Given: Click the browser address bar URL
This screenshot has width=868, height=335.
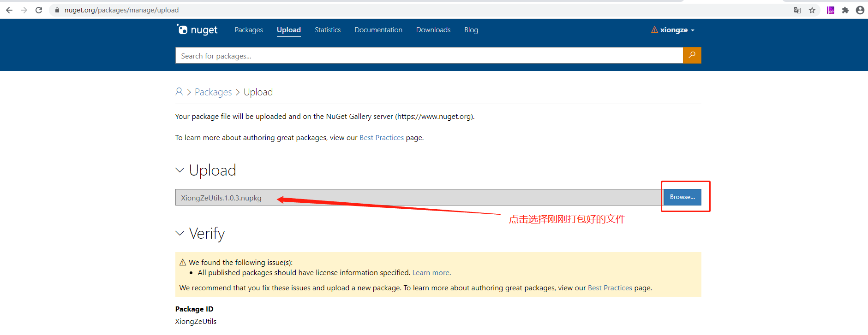Looking at the screenshot, I should coord(121,10).
